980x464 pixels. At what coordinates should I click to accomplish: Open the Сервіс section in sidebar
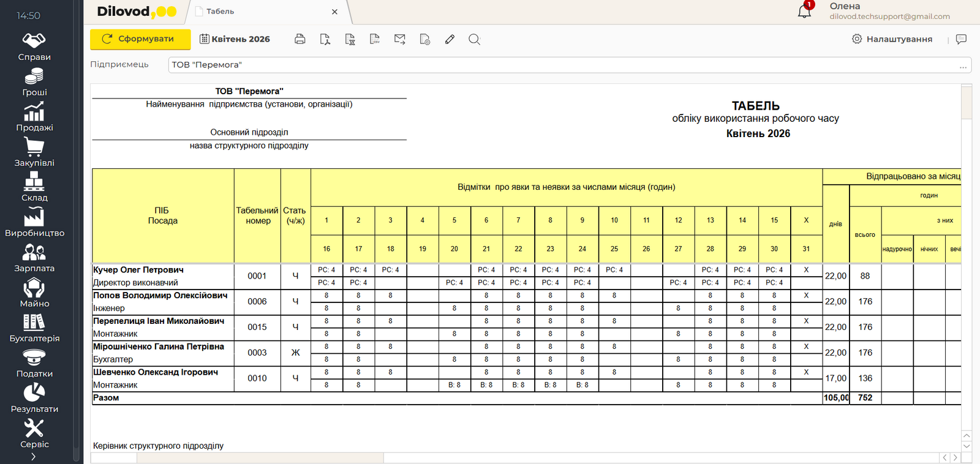(34, 435)
